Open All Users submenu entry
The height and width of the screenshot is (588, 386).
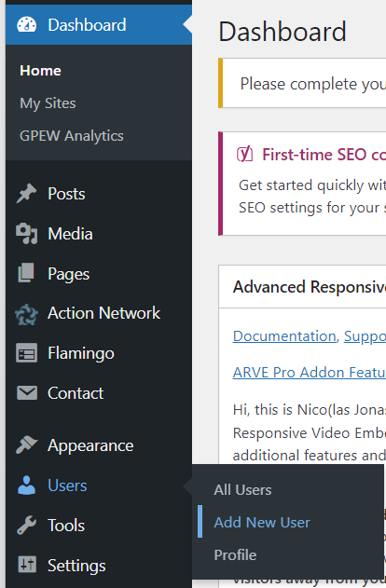pos(242,490)
